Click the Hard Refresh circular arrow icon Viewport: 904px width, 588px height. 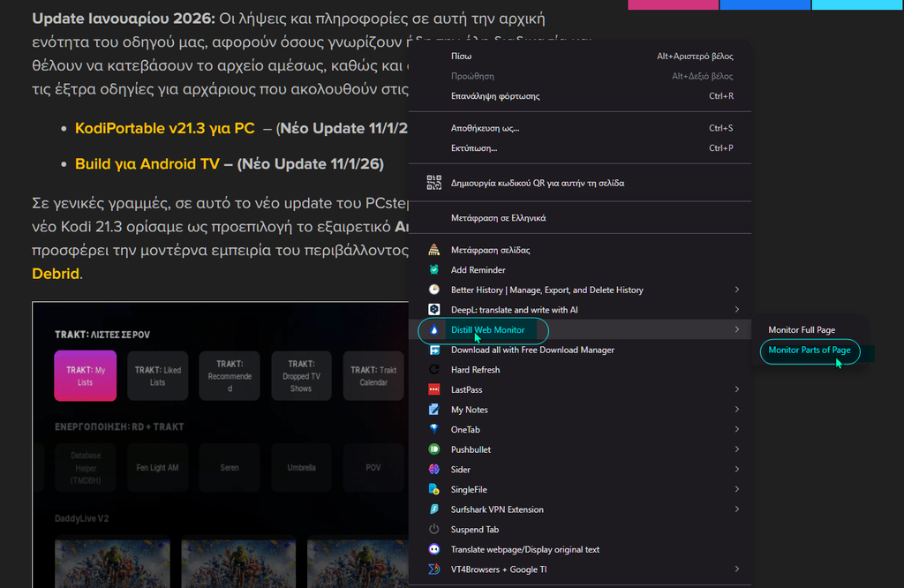434,370
